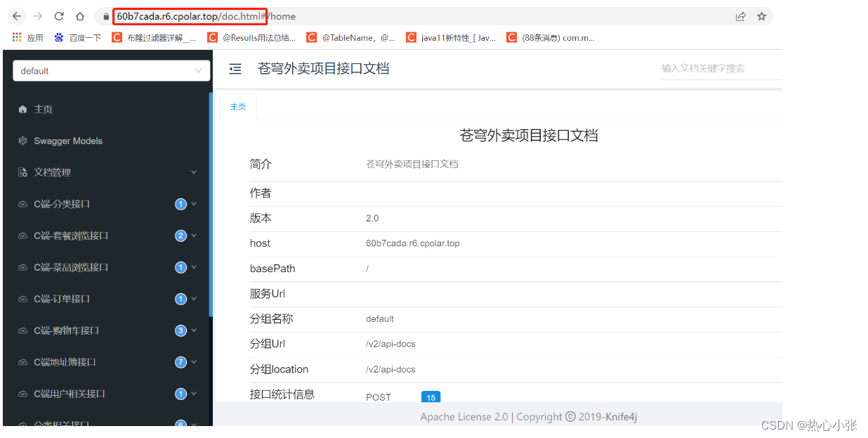Viewport: 868px width, 438px height.
Task: Expand C端-分类接口 chevron
Action: 194,204
